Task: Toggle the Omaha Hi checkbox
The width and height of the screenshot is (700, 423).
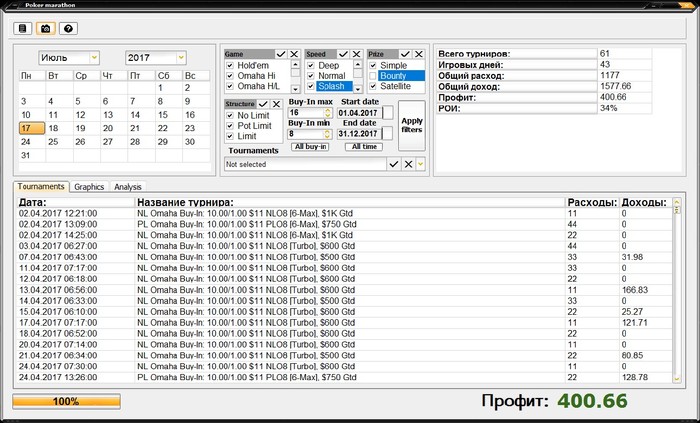Action: (x=230, y=76)
